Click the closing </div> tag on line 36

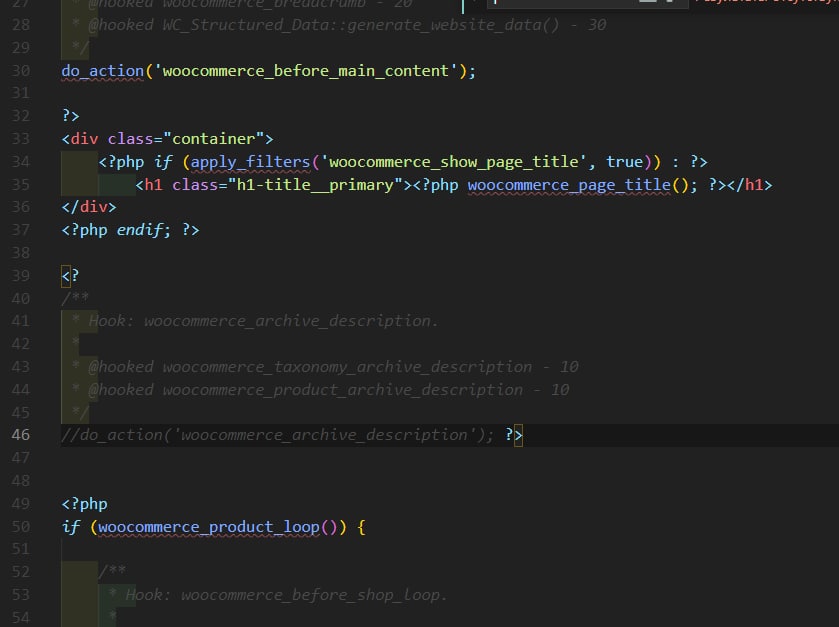(89, 207)
